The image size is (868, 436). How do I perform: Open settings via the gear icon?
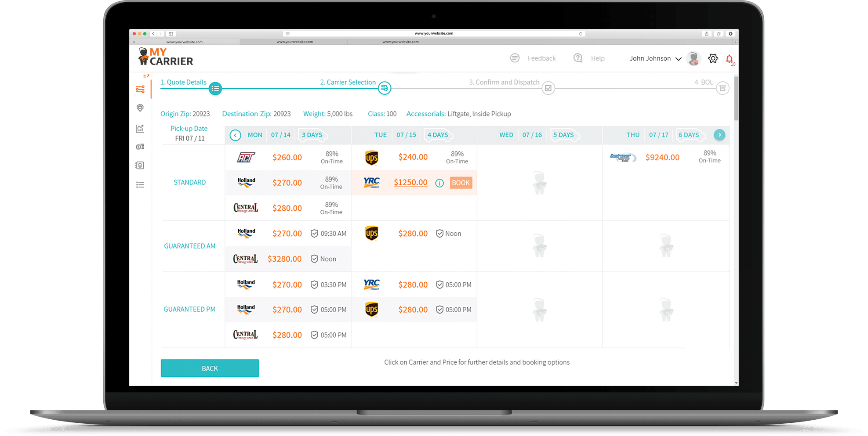713,58
